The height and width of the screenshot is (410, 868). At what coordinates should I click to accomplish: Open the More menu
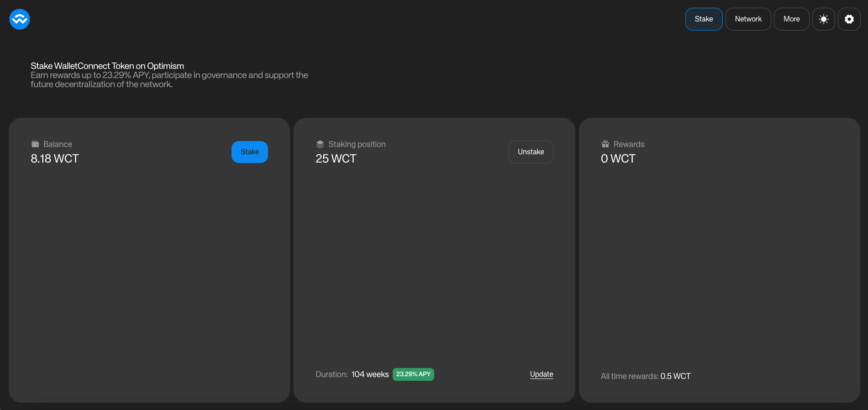pyautogui.click(x=791, y=19)
